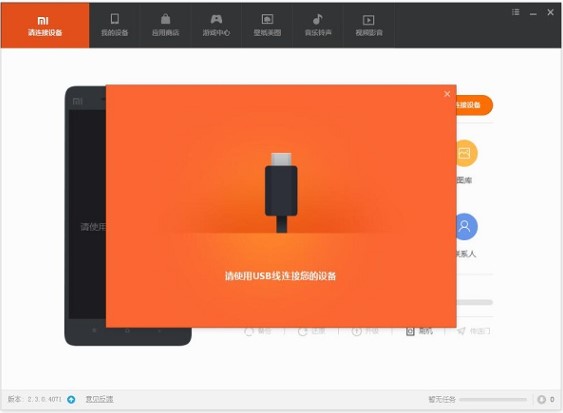The image size is (563, 413).
Task: Open the 图库 gallery icon
Action: pyautogui.click(x=467, y=154)
